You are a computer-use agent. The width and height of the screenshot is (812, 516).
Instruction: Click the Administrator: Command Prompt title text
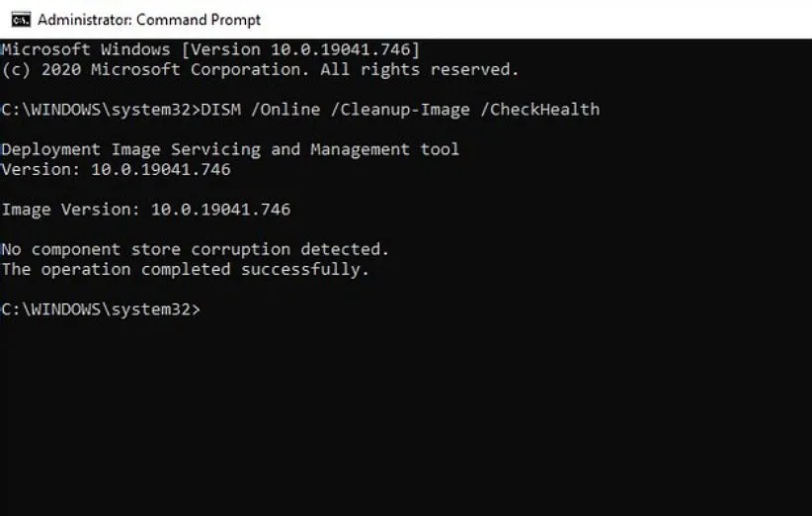click(x=148, y=19)
